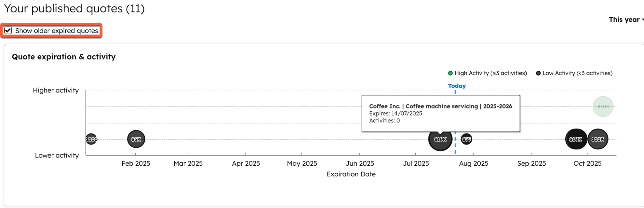Click the green High Activity legend dot
This screenshot has width=644, height=208.
(450, 73)
